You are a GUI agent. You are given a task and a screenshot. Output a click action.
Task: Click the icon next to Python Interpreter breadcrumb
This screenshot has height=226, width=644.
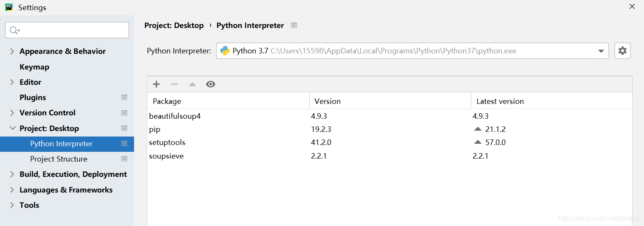coord(294,25)
